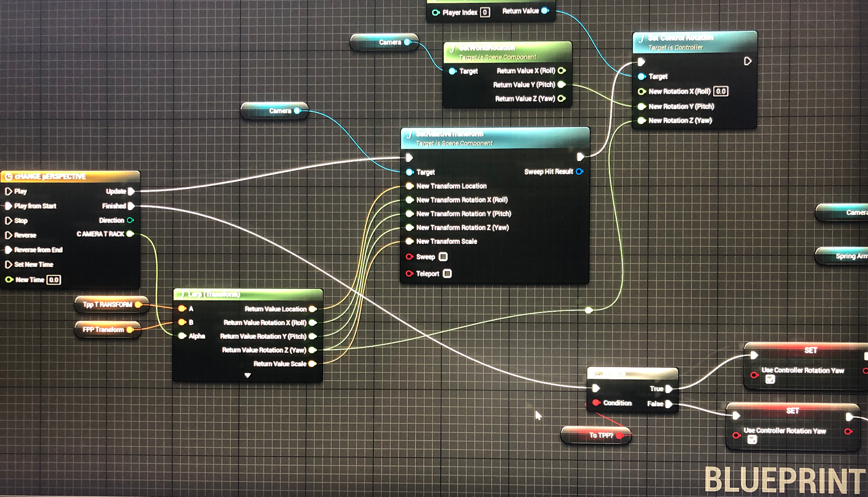
Task: Toggle the Sweep checkbox
Action: pyautogui.click(x=443, y=257)
